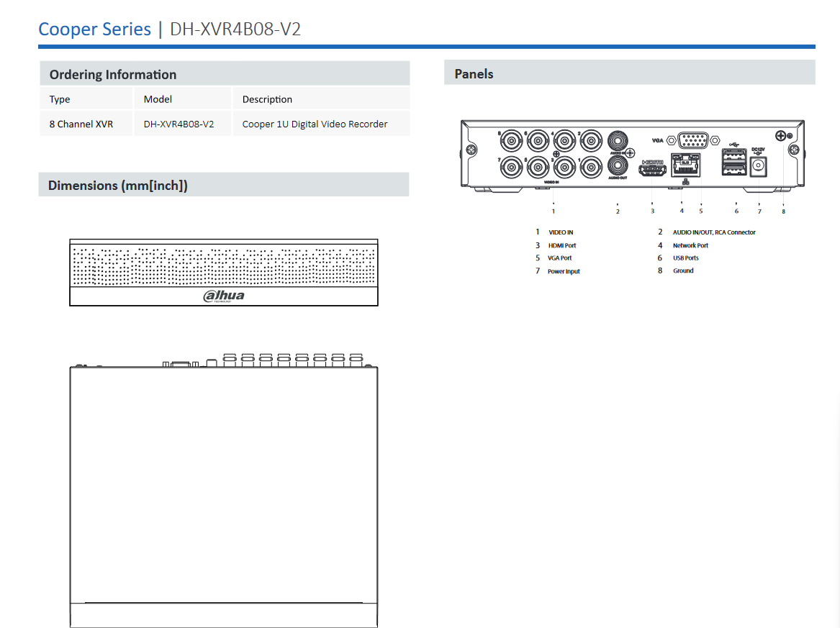Click the '8 Channel XVR' table cell
Image resolution: width=840 pixels, height=628 pixels.
click(81, 124)
